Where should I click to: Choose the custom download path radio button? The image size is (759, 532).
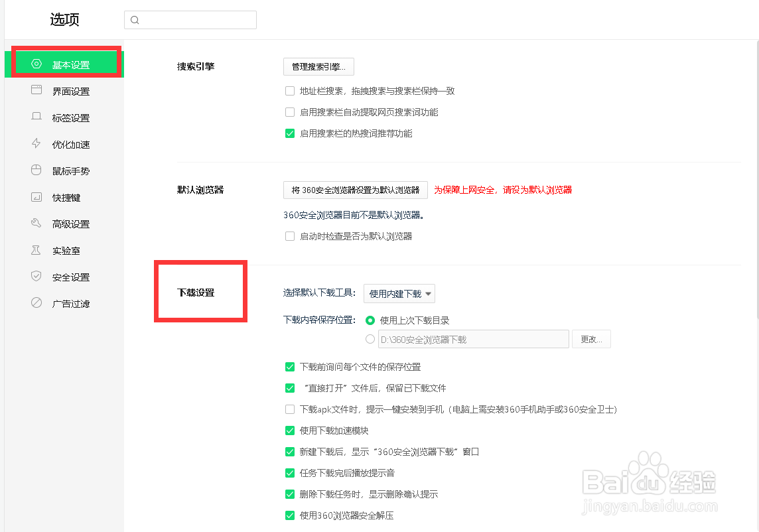click(371, 339)
